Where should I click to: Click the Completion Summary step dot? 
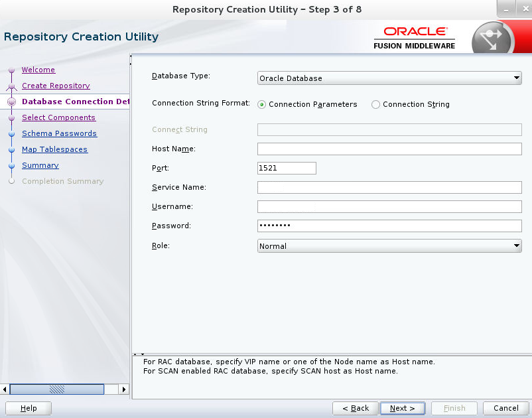[x=13, y=181]
